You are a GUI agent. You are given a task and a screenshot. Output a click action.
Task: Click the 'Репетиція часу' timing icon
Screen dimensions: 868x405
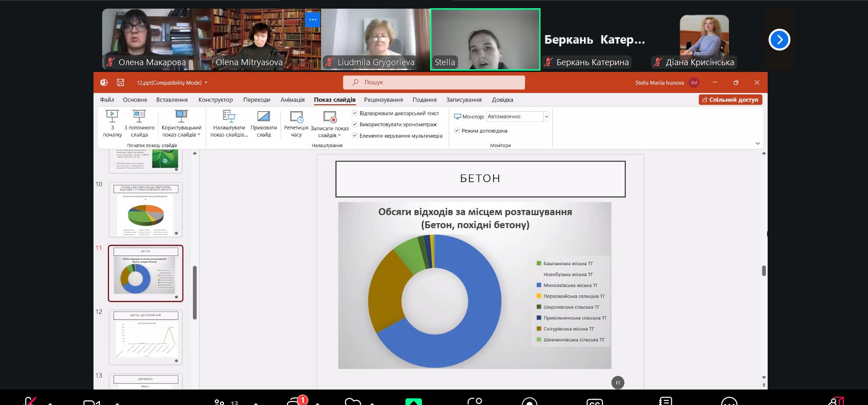point(296,117)
